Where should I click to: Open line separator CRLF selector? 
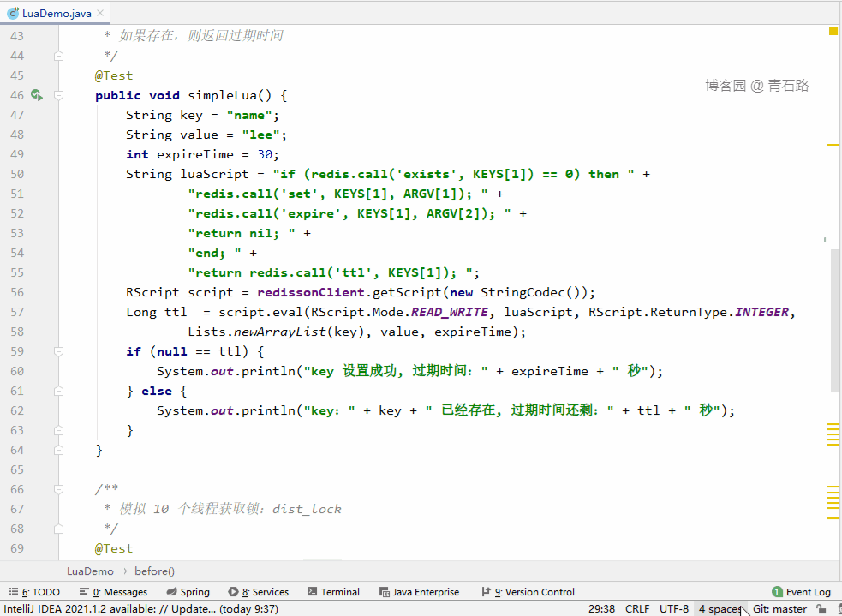pyautogui.click(x=637, y=608)
